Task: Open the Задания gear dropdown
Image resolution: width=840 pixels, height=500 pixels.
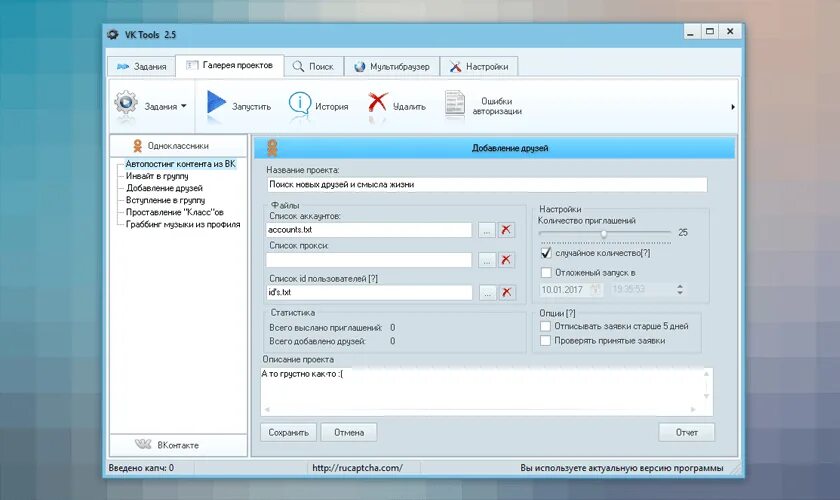Action: point(150,105)
